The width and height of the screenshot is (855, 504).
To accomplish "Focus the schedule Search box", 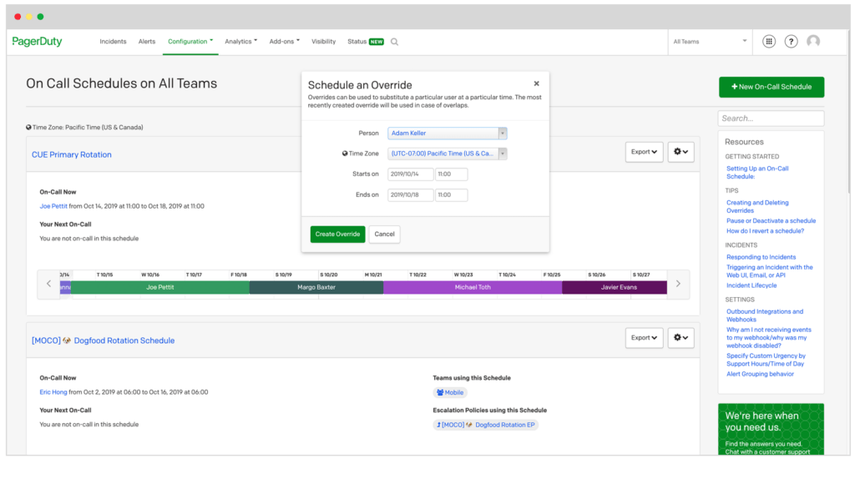I will point(771,118).
